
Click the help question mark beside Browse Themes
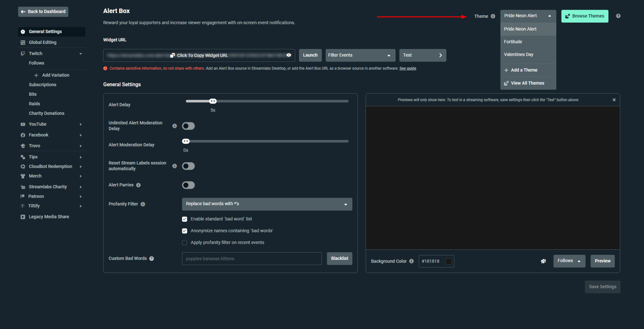[618, 16]
